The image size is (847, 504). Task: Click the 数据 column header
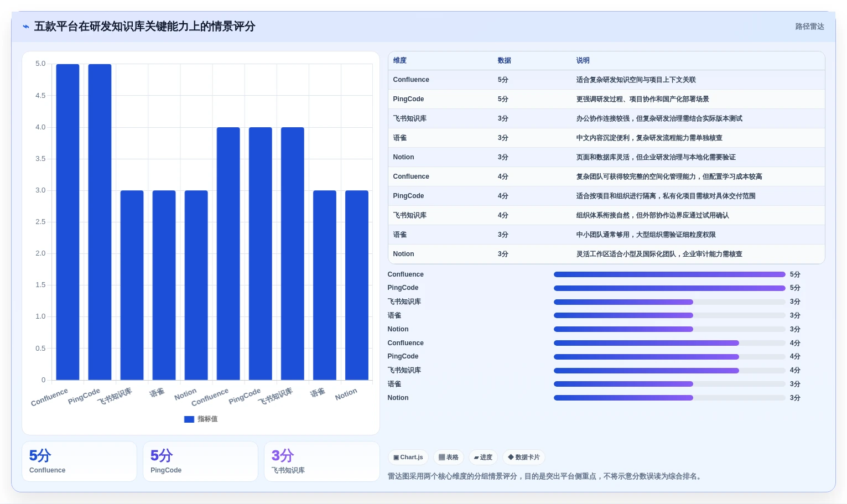(505, 60)
